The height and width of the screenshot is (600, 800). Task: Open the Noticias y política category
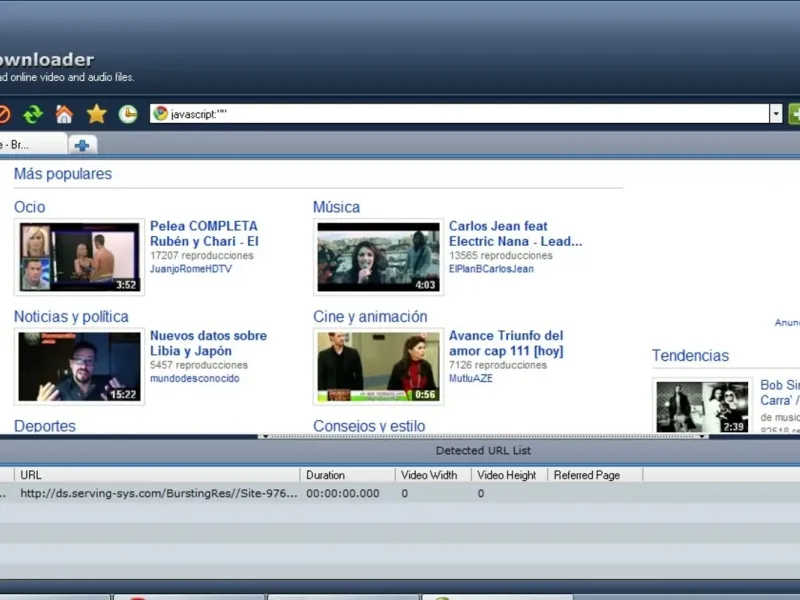[x=71, y=317]
